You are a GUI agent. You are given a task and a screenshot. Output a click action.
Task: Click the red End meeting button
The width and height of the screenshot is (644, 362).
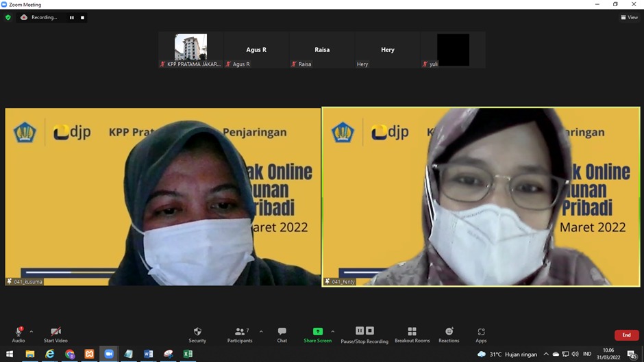[x=626, y=335]
